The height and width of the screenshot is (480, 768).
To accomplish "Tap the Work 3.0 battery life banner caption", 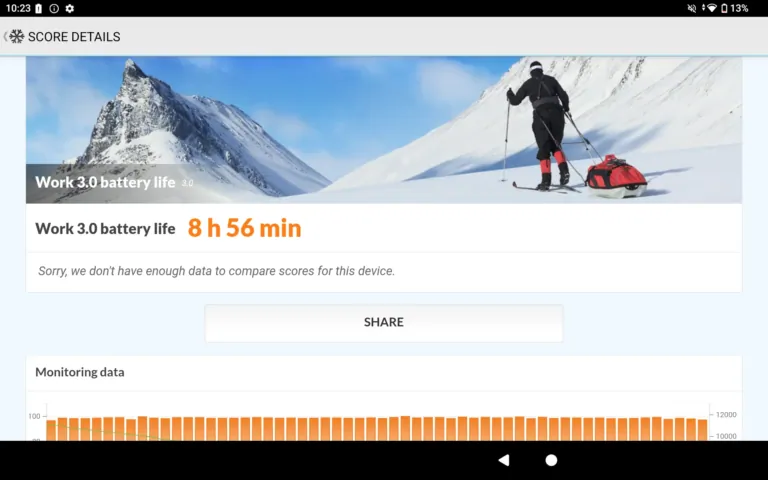I will pos(105,182).
